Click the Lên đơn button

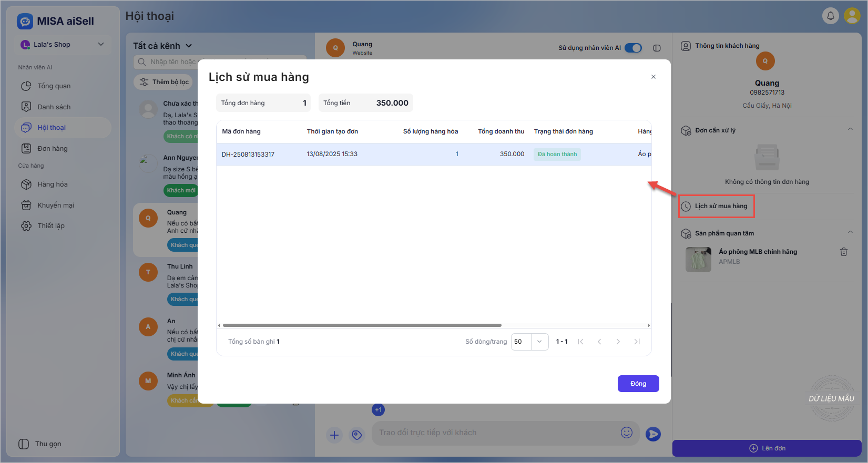pyautogui.click(x=767, y=448)
